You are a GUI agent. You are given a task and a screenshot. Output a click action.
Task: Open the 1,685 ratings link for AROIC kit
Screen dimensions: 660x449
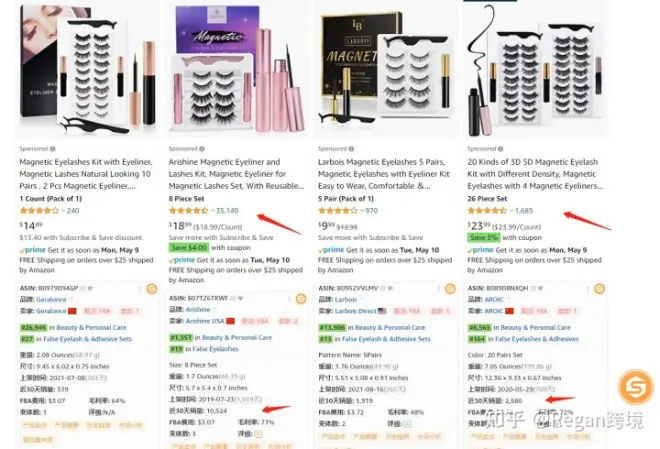(x=524, y=210)
